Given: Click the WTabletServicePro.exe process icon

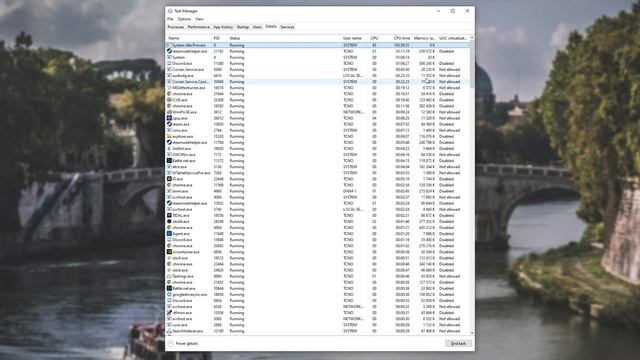Looking at the screenshot, I should (x=169, y=173).
